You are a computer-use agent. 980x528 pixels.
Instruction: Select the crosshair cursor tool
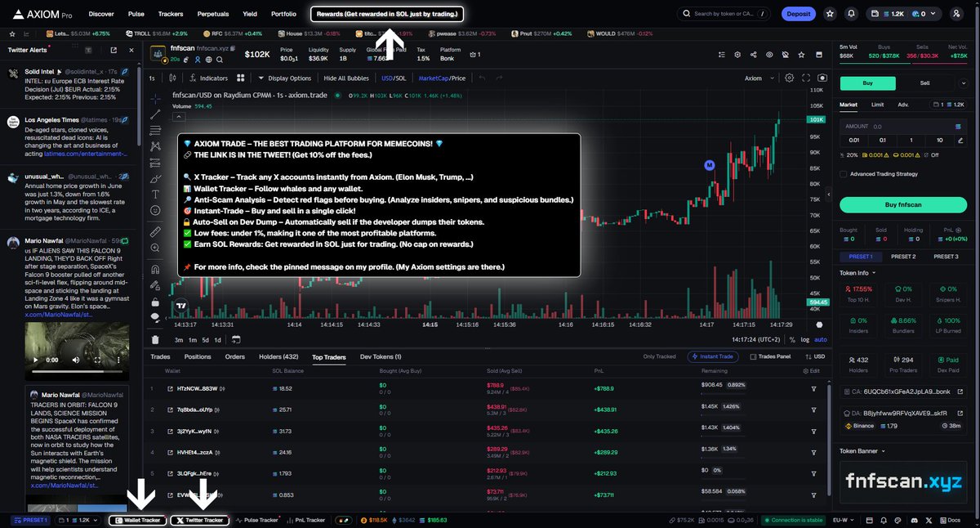click(155, 97)
